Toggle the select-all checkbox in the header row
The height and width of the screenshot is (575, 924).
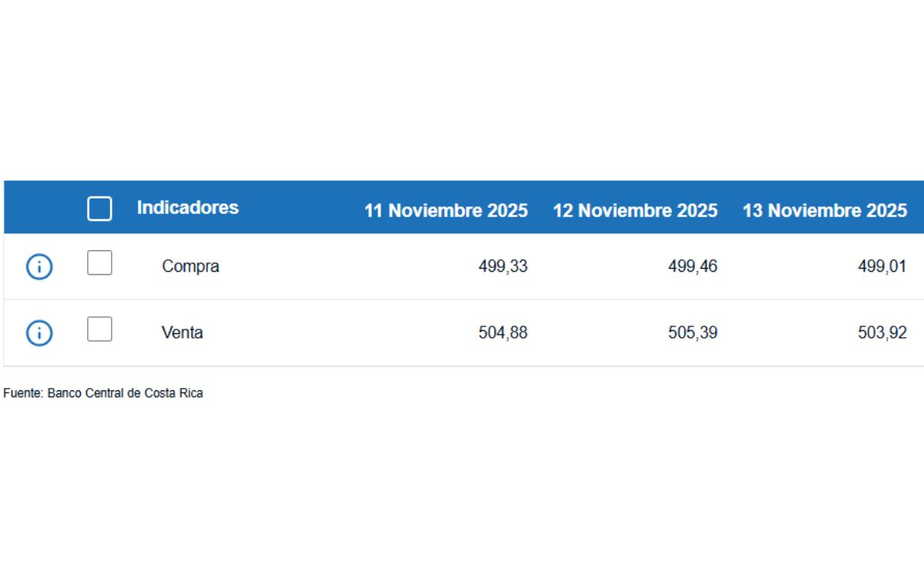(99, 209)
